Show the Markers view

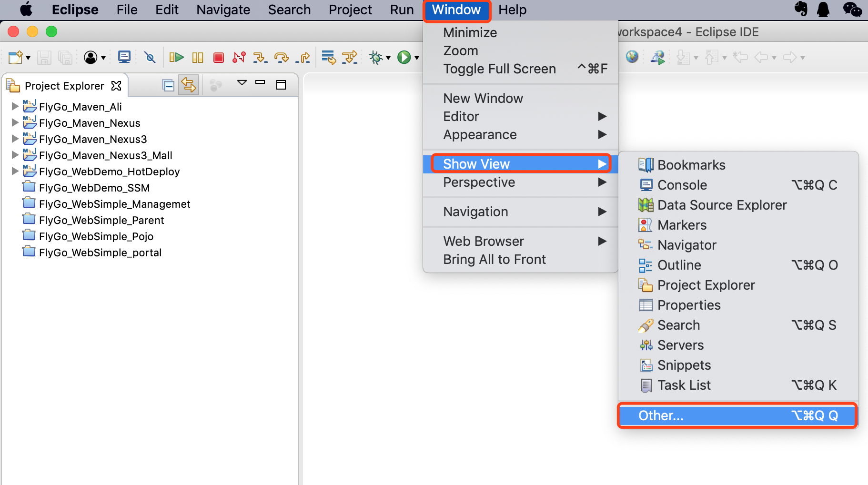point(738,225)
